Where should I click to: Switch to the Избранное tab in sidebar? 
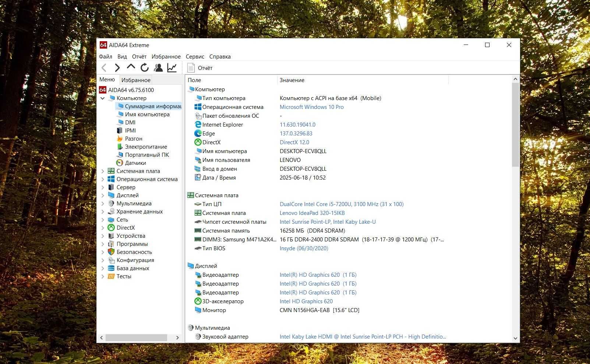(136, 80)
